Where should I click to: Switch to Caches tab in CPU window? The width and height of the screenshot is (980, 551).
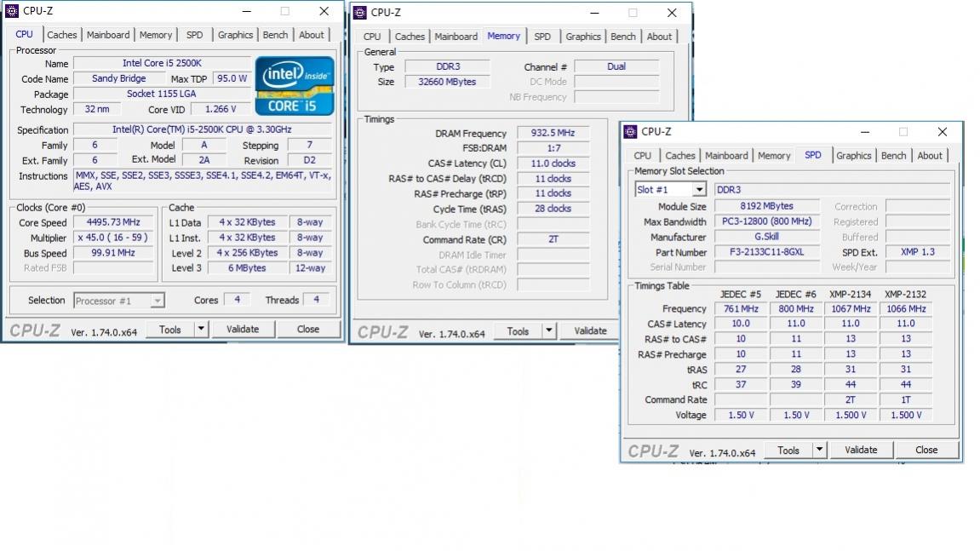tap(61, 35)
